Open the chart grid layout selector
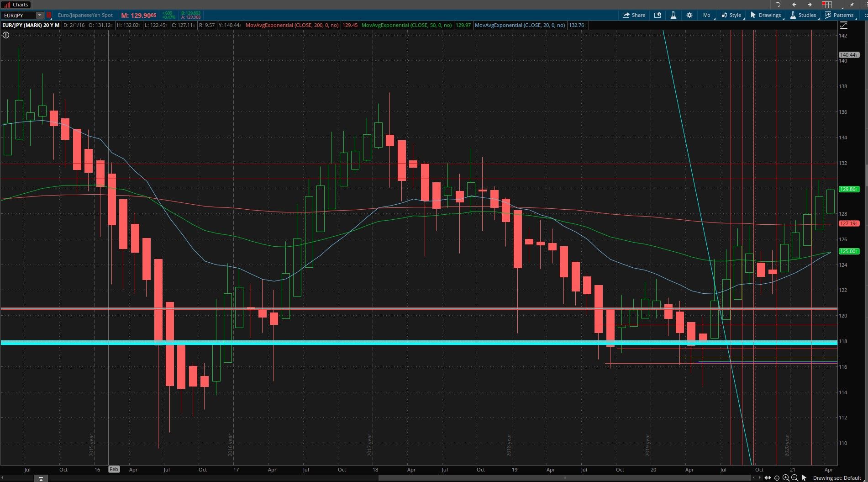The width and height of the screenshot is (868, 482). [827, 5]
